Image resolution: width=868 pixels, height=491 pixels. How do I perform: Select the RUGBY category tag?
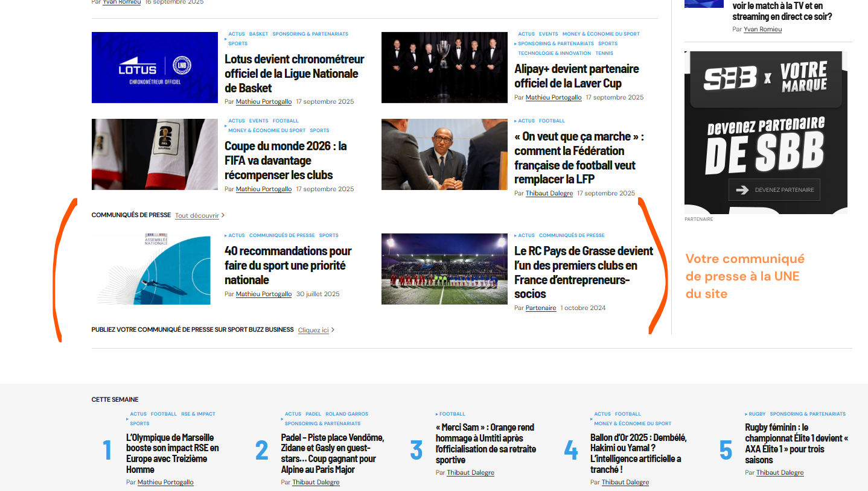756,414
